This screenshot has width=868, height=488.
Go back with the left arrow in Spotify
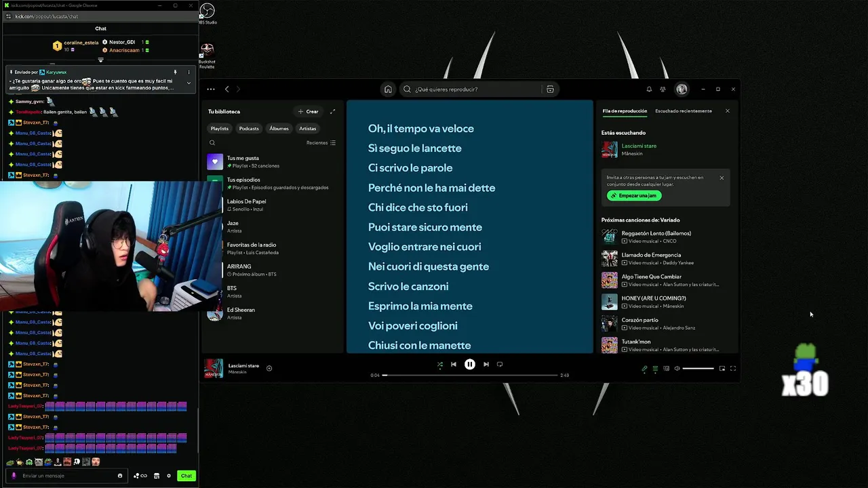coord(227,89)
